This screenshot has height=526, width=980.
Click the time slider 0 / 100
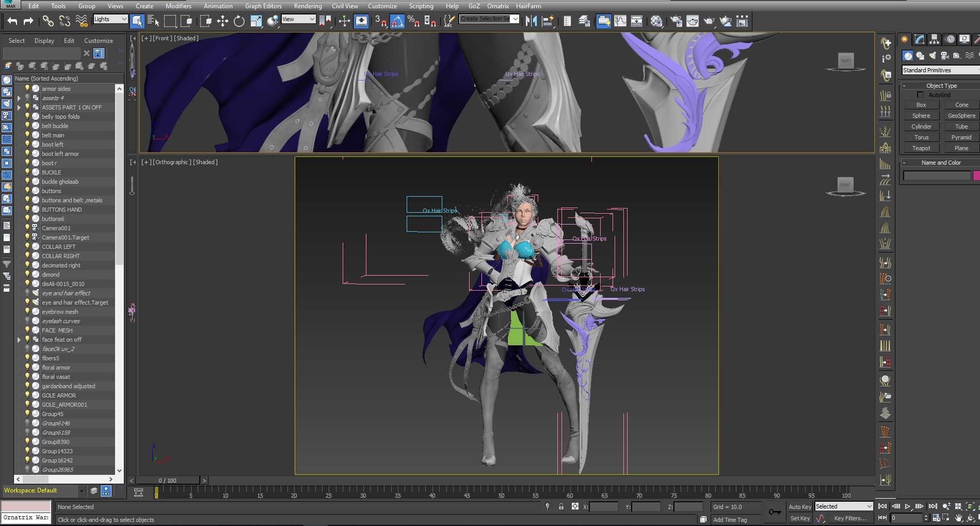pyautogui.click(x=167, y=480)
